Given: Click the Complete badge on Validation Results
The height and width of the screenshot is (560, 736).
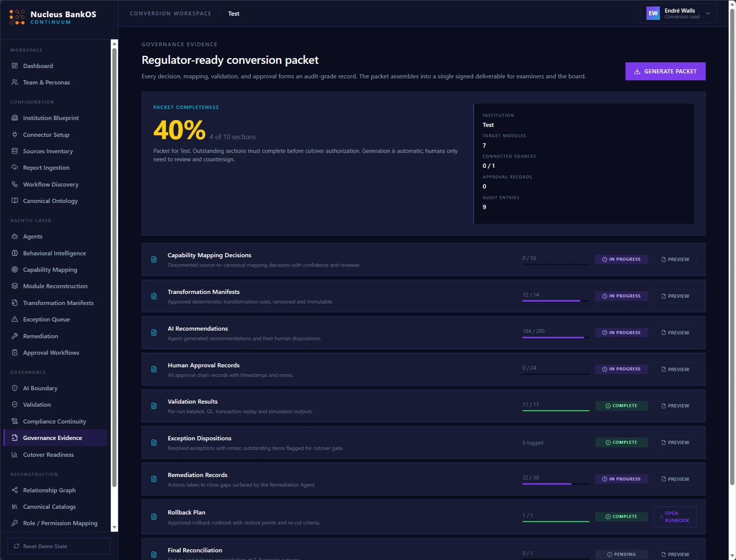Looking at the screenshot, I should point(621,406).
